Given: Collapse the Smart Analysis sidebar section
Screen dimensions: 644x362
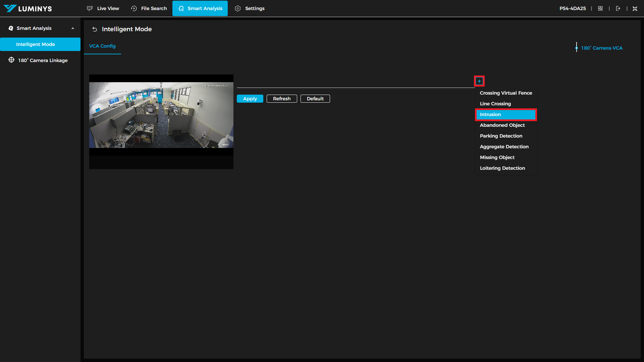Looking at the screenshot, I should pos(73,29).
